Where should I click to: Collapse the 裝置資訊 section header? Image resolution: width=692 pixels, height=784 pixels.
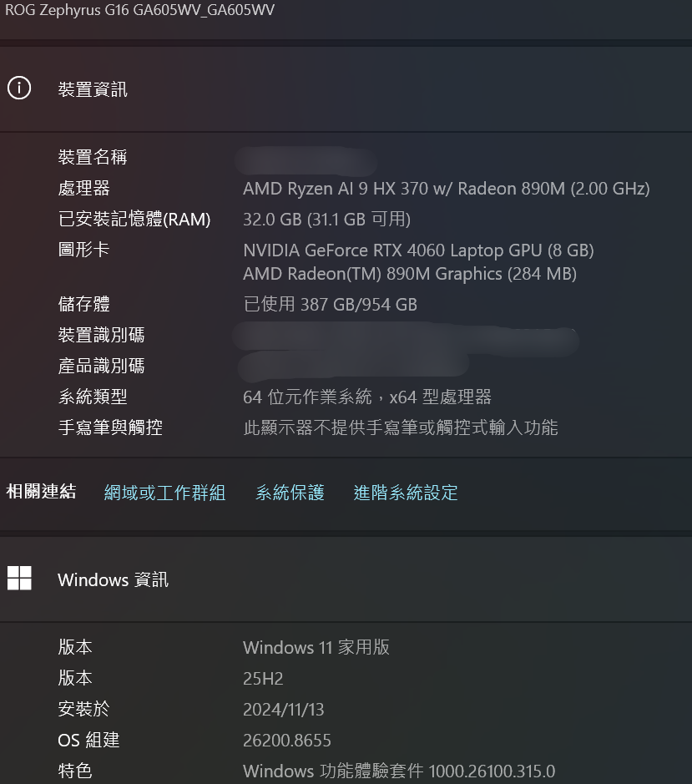click(x=346, y=89)
